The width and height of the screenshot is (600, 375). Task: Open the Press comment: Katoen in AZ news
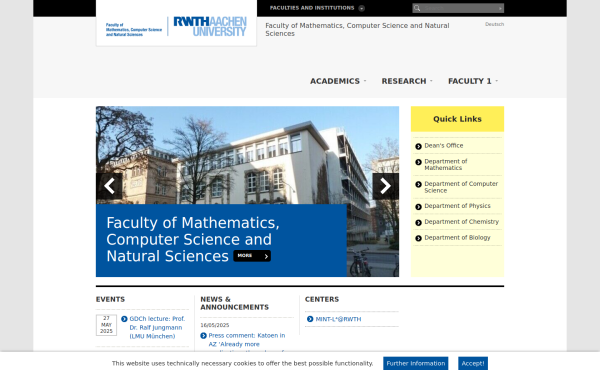coord(247,340)
